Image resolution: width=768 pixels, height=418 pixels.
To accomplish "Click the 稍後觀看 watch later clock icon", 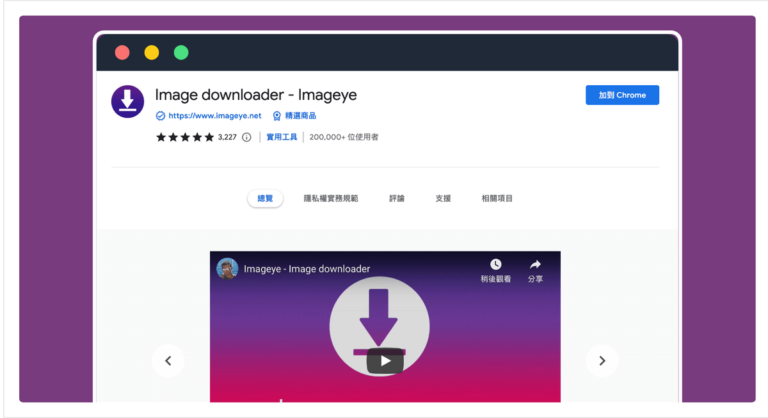I will tap(496, 265).
